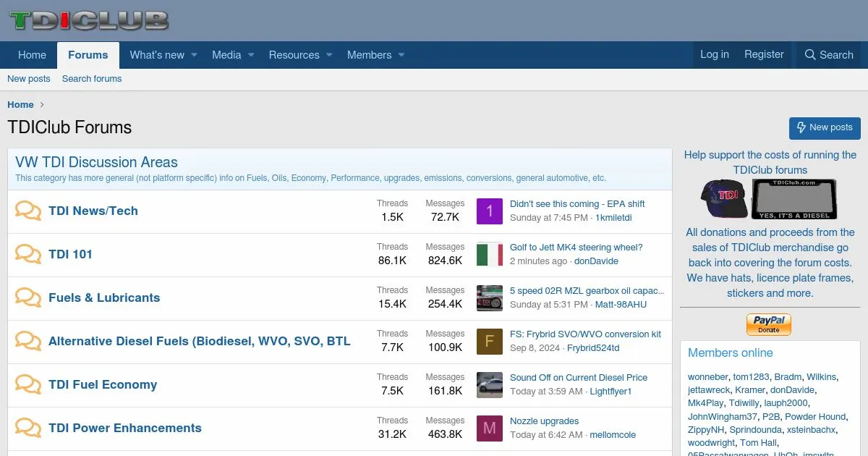The image size is (868, 456).
Task: Expand the What's new dropdown arrow
Action: pyautogui.click(x=194, y=55)
